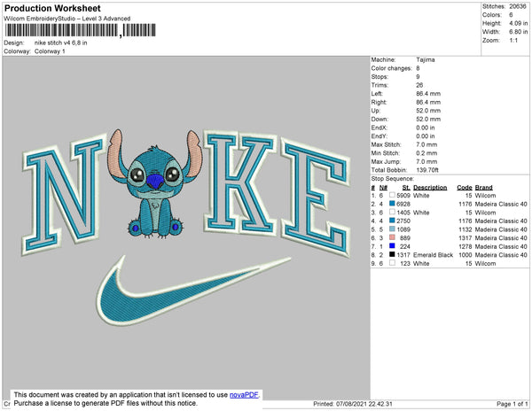Image resolution: width=532 pixels, height=411 pixels.
Task: Select the teal swatch beside stitch count 6928
Action: 392,204
